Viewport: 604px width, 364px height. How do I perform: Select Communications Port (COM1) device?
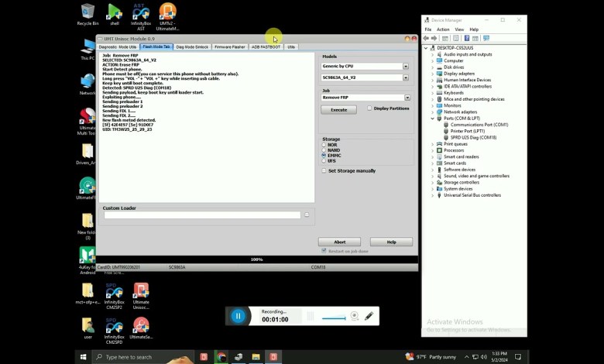479,125
